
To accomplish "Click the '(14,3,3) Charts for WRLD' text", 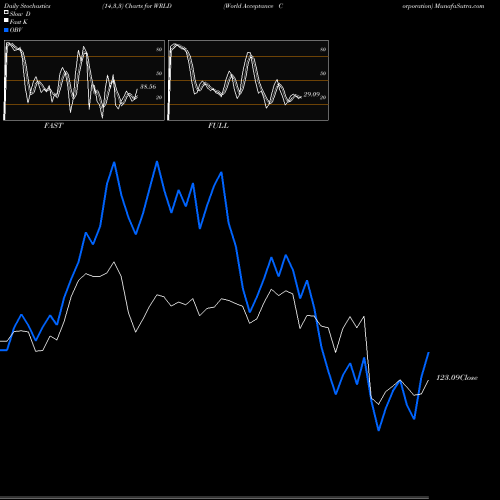I will [137, 6].
